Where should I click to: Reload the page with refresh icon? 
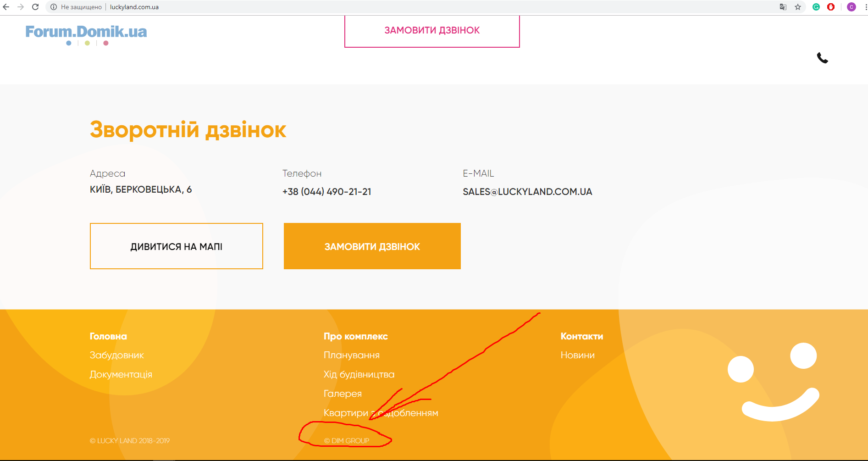[35, 7]
